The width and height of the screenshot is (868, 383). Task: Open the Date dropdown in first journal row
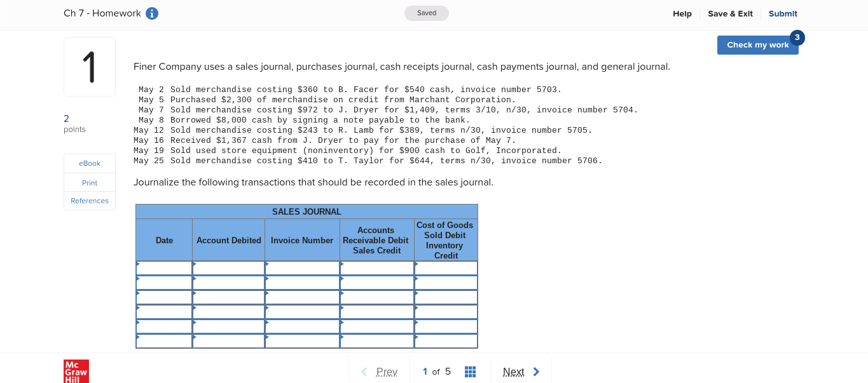pyautogui.click(x=163, y=267)
